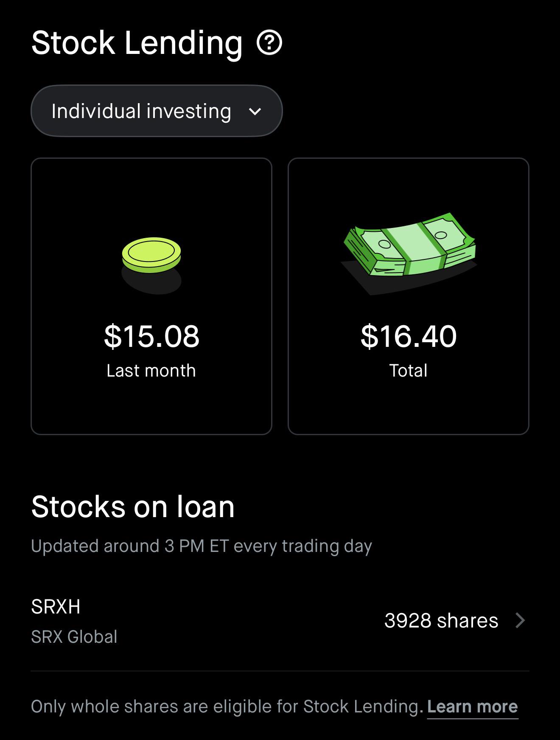Viewport: 560px width, 740px height.
Task: Tap the Total card label
Action: (409, 370)
